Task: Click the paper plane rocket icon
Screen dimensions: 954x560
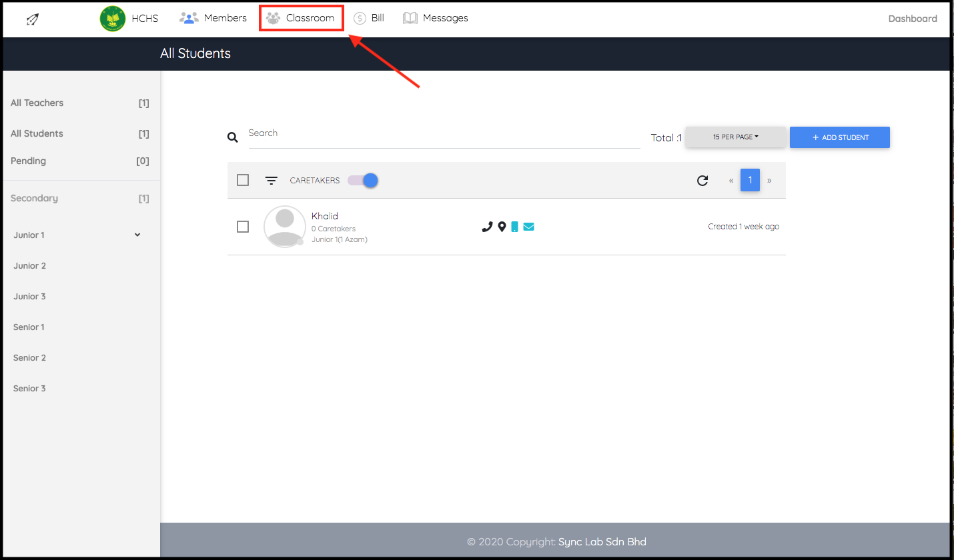Action: click(32, 19)
